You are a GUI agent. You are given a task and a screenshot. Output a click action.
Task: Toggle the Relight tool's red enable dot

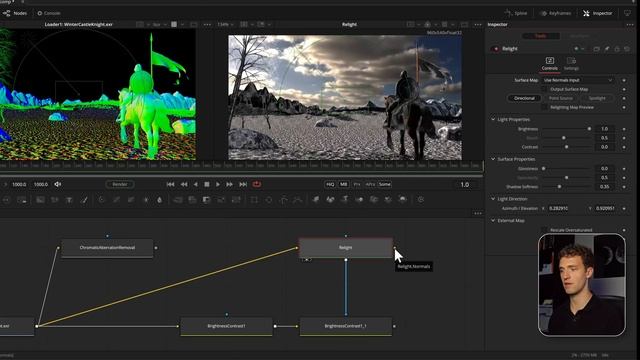tap(496, 49)
